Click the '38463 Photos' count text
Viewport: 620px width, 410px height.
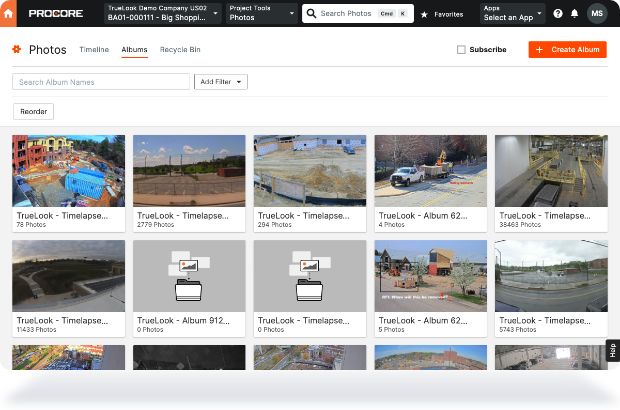coord(520,225)
